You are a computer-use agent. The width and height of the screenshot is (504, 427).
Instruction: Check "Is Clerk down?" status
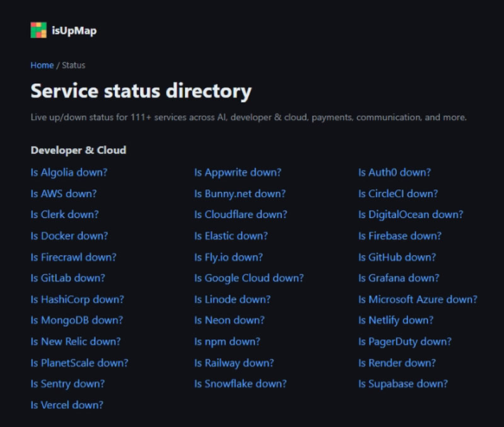tap(65, 214)
